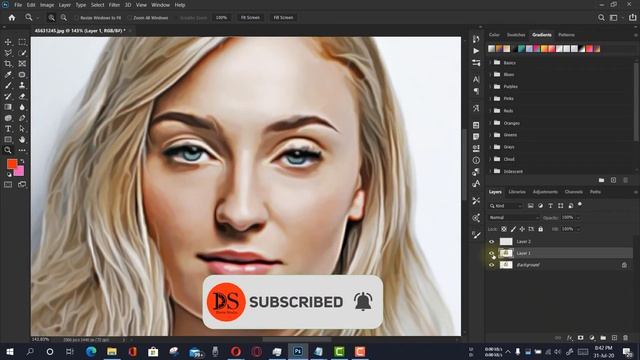Switch to the Adjustments tab
This screenshot has width=640, height=360.
point(545,192)
